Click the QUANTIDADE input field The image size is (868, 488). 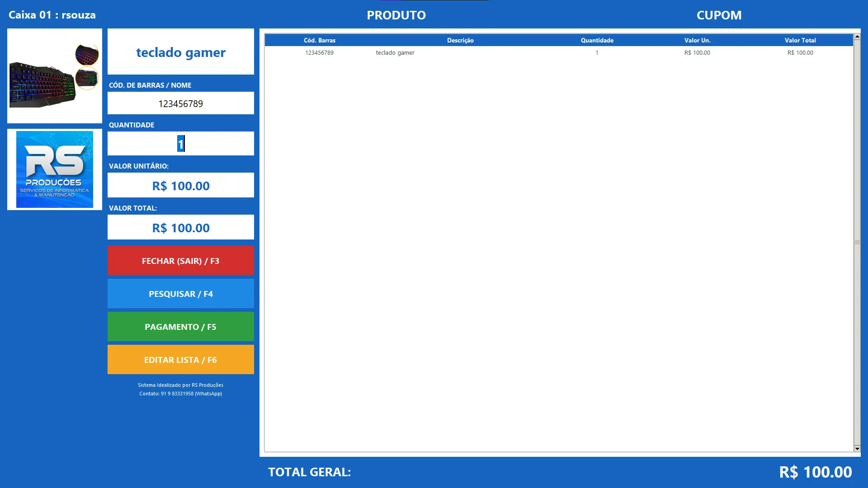pyautogui.click(x=181, y=144)
